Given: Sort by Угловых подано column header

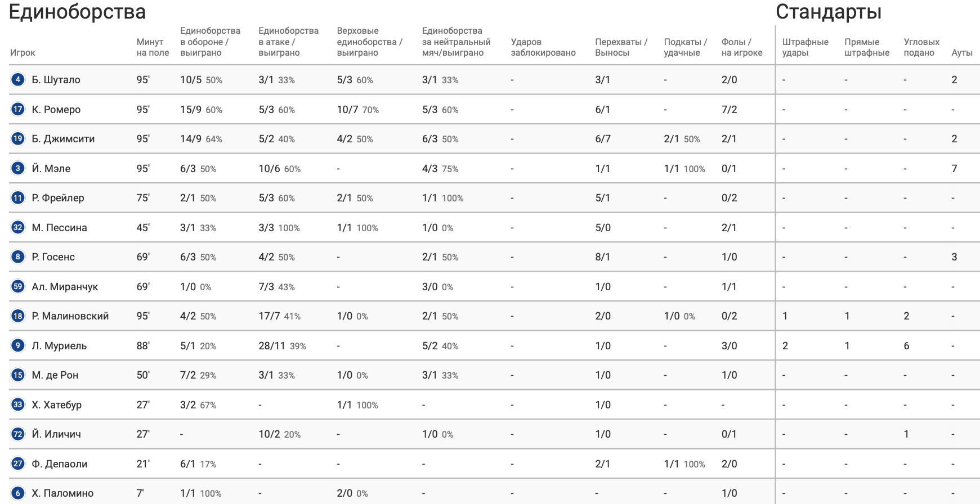Looking at the screenshot, I should 921,47.
